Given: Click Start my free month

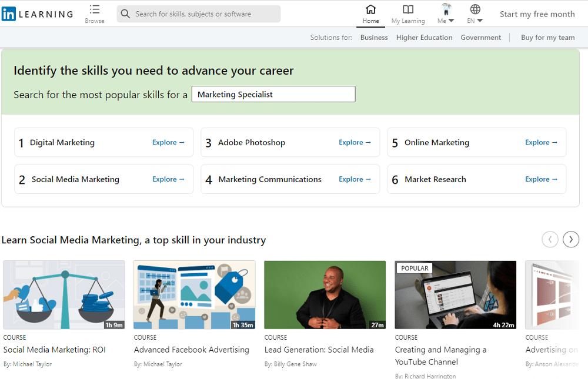Looking at the screenshot, I should (537, 14).
